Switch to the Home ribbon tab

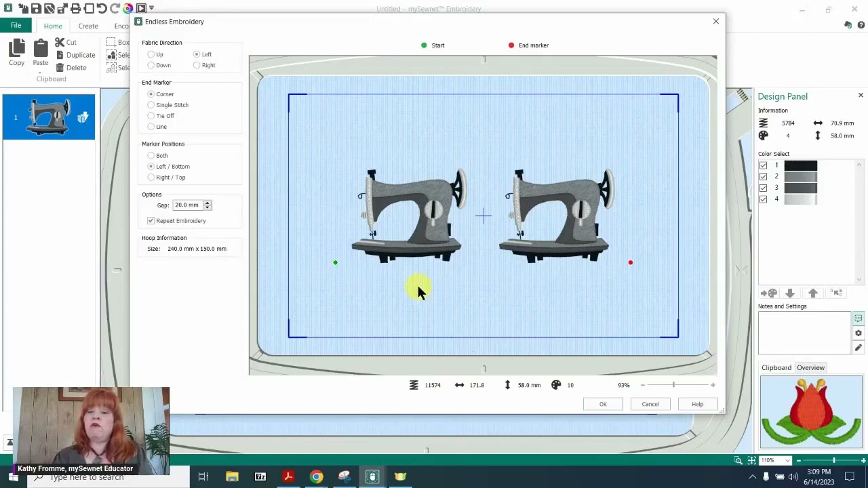point(53,26)
